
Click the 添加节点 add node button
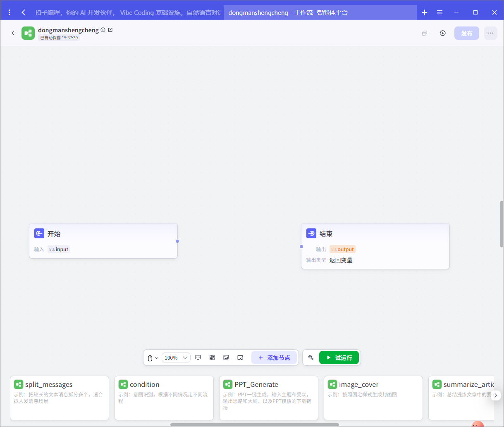tap(274, 357)
